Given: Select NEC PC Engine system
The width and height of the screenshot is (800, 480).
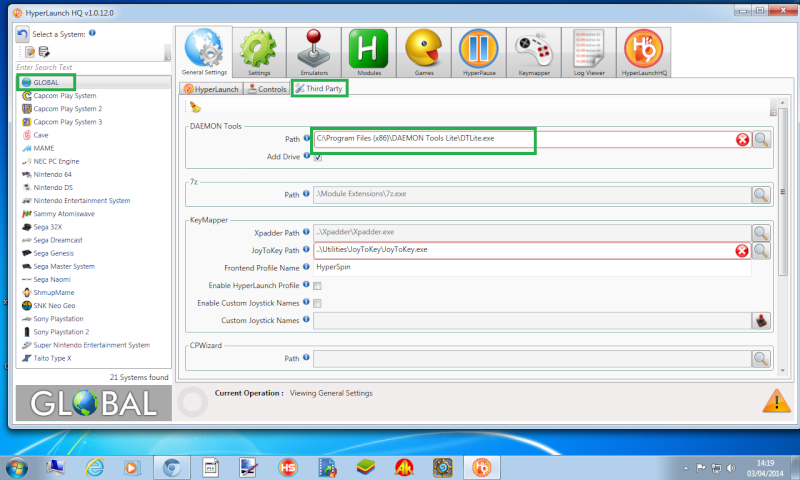Looking at the screenshot, I should pos(56,161).
